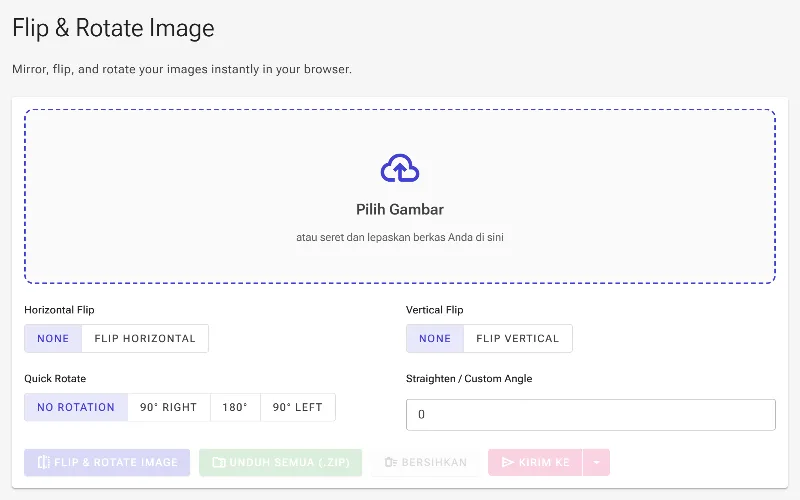Click the Vertical Flip label
Screen dimensions: 800x500
pyautogui.click(x=435, y=310)
